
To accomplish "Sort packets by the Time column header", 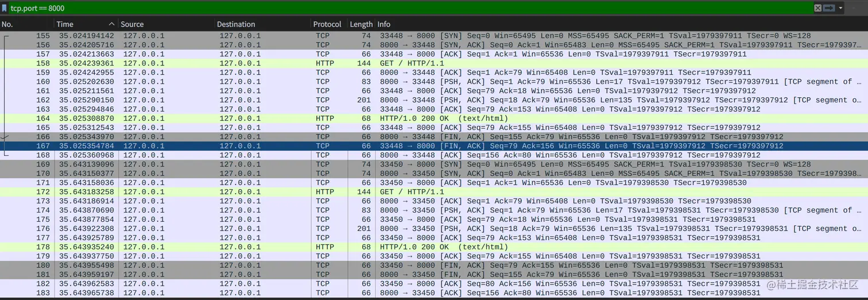I will pos(86,24).
